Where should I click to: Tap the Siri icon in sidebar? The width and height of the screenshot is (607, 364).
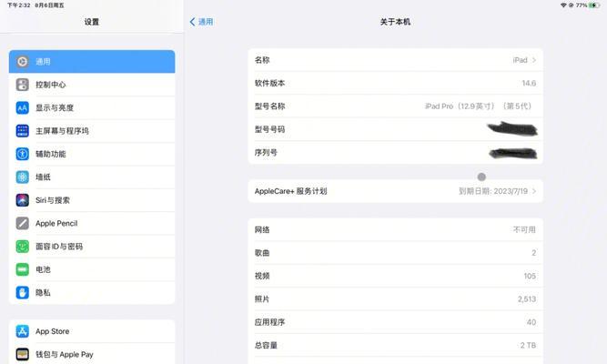[23, 200]
